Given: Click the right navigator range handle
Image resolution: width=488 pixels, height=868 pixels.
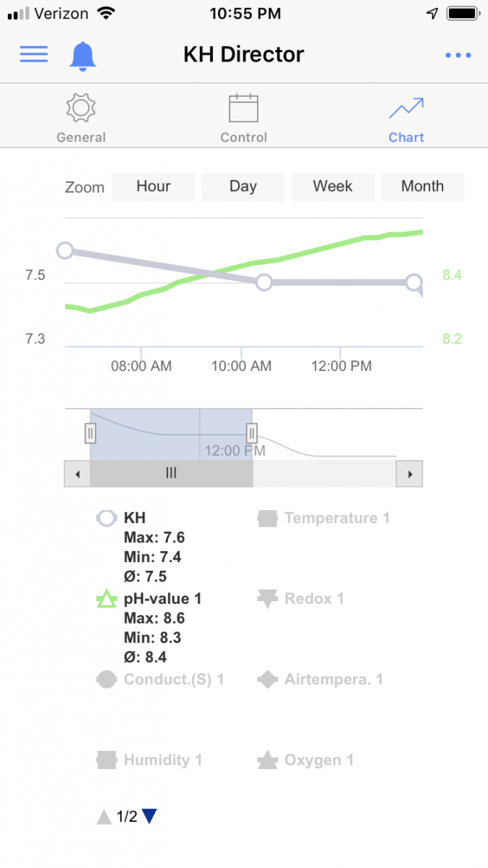Looking at the screenshot, I should (x=251, y=433).
